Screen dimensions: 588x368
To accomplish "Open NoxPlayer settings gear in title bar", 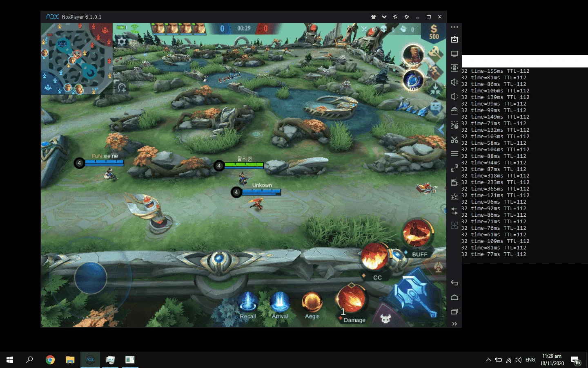I will point(407,17).
